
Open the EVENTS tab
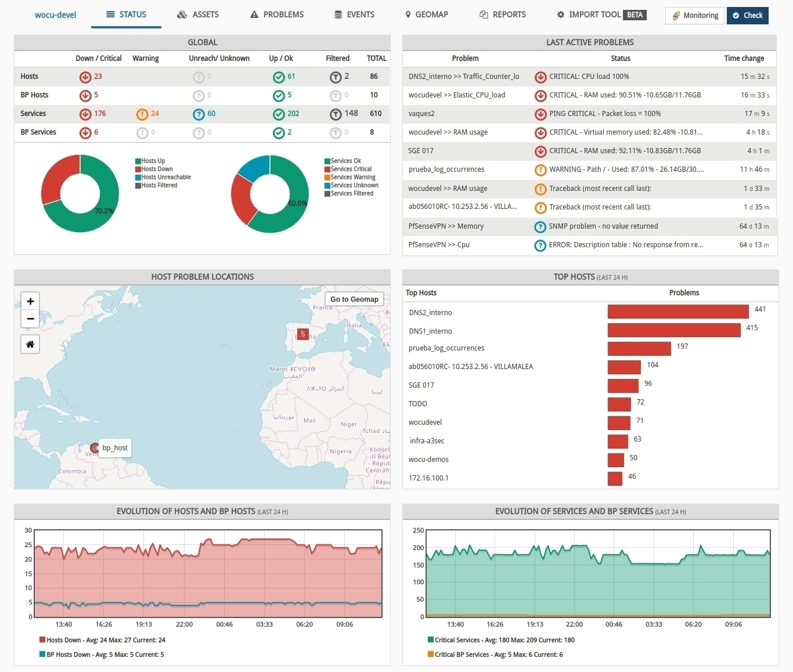point(354,15)
